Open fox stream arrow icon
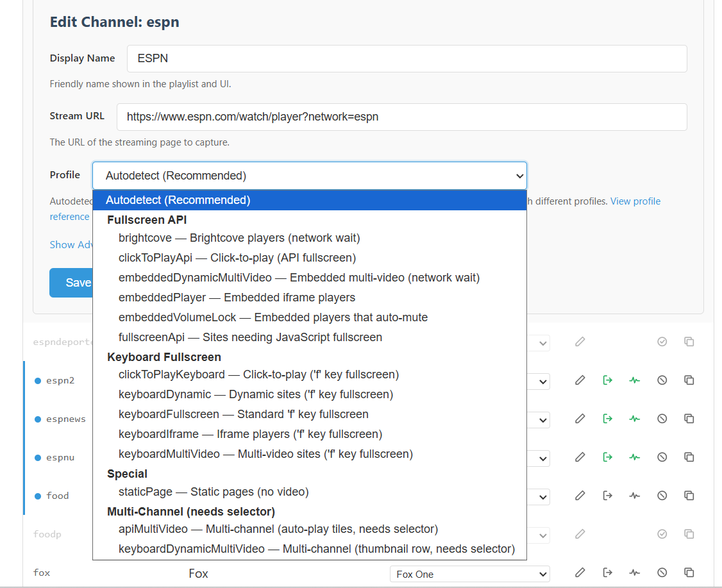 click(x=607, y=573)
